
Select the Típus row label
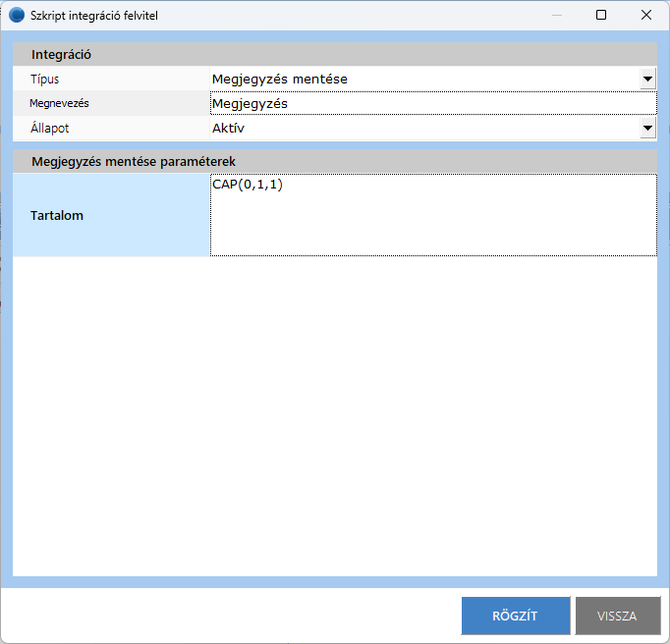pos(51,80)
